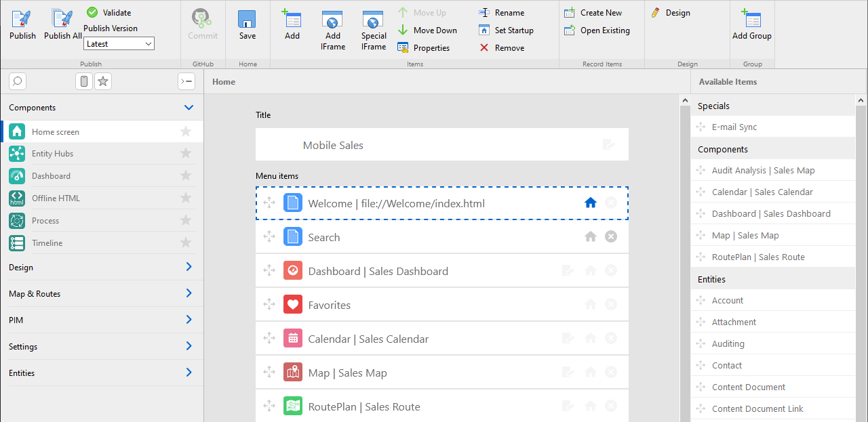Select E-mail Sync in Available Items
The width and height of the screenshot is (868, 422).
point(734,127)
